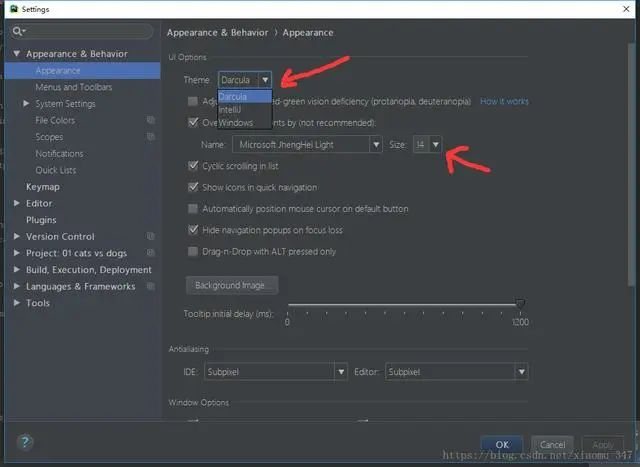Click the icon beside Project: 01 cats vs dogs
The height and width of the screenshot is (467, 640).
[151, 253]
